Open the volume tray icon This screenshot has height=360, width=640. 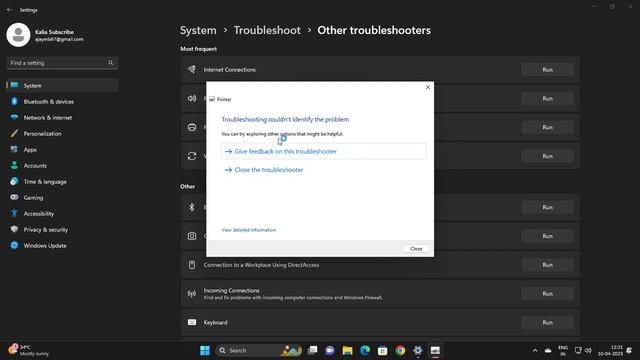[588, 350]
